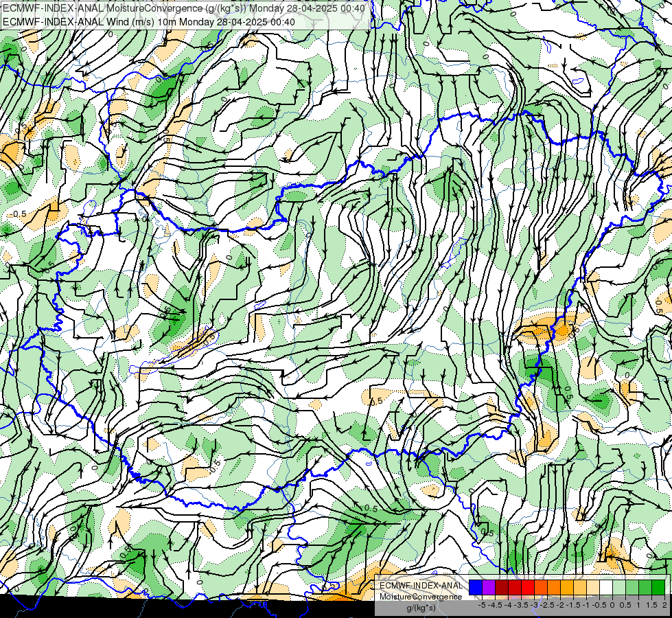The height and width of the screenshot is (618, 672).
Task: Click the legend label 'MoistureConvergence'
Action: click(421, 597)
